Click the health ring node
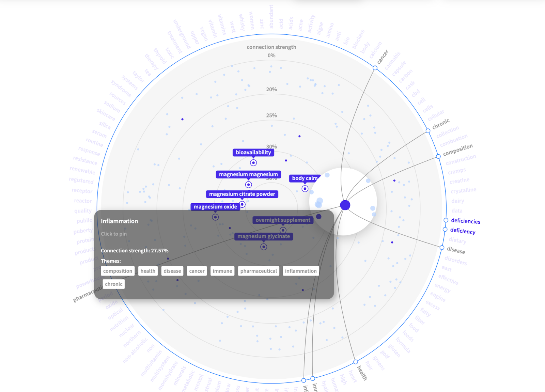545x392 pixels. coord(356,362)
